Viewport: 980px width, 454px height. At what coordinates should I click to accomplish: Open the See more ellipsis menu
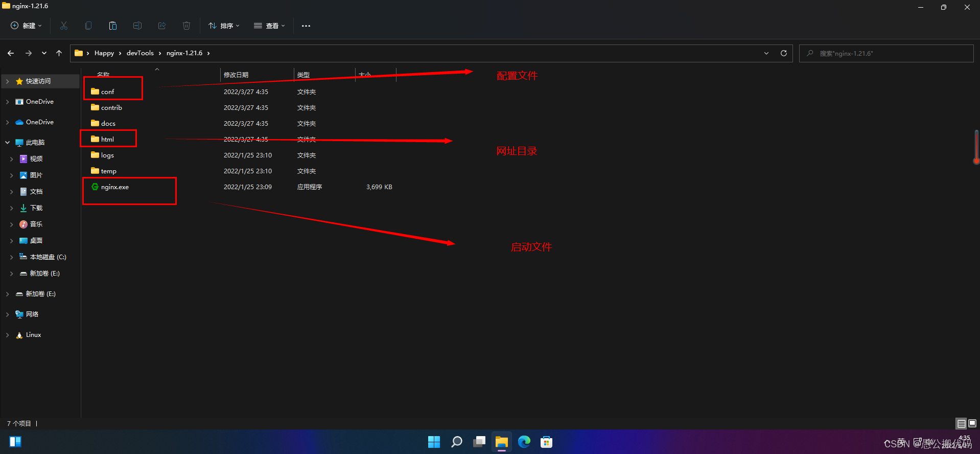tap(306, 26)
